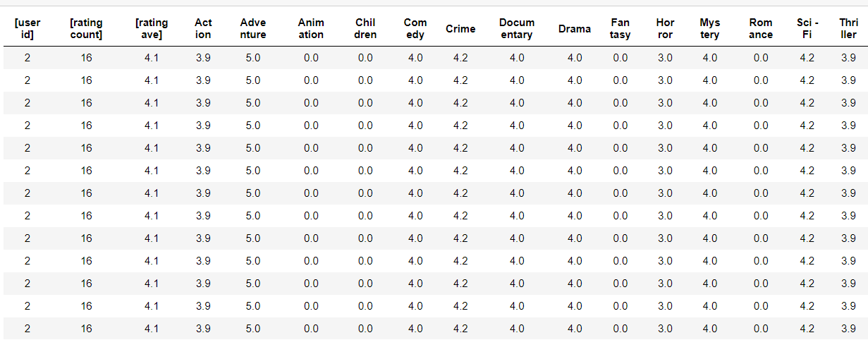The height and width of the screenshot is (340, 868).
Task: Click the Crime value 4.2 in bottom row
Action: point(460,329)
